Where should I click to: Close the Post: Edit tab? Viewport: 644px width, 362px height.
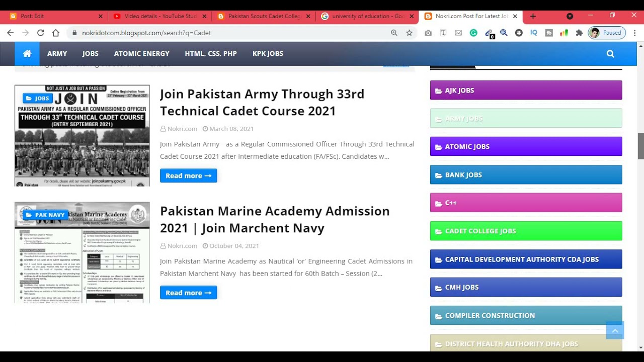pyautogui.click(x=100, y=16)
